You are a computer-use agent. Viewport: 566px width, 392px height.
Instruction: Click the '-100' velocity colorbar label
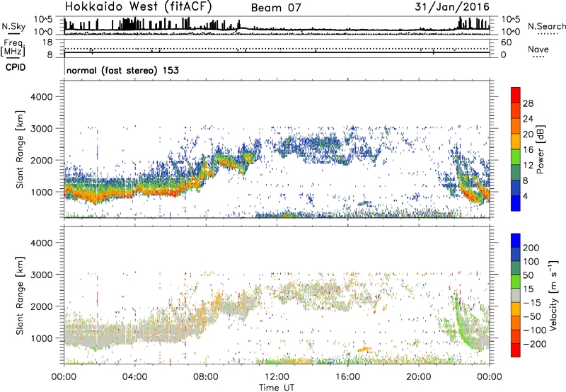point(535,330)
